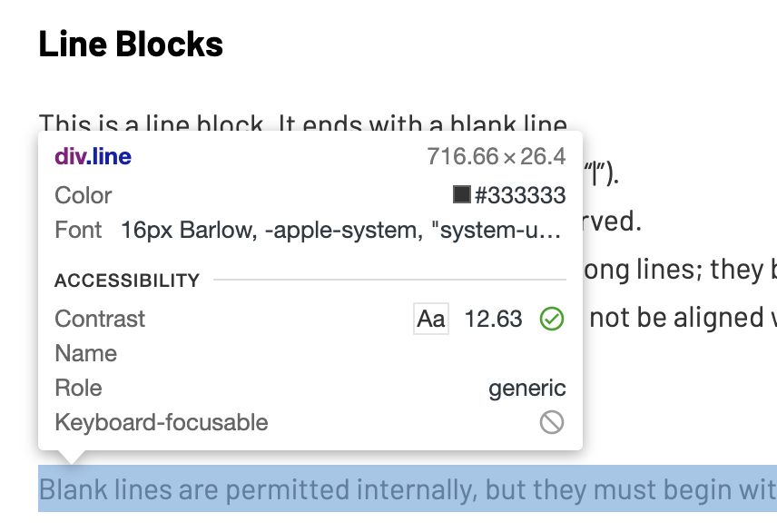The width and height of the screenshot is (777, 532).
Task: Select the ACCESSIBILITY section header
Action: coord(128,281)
